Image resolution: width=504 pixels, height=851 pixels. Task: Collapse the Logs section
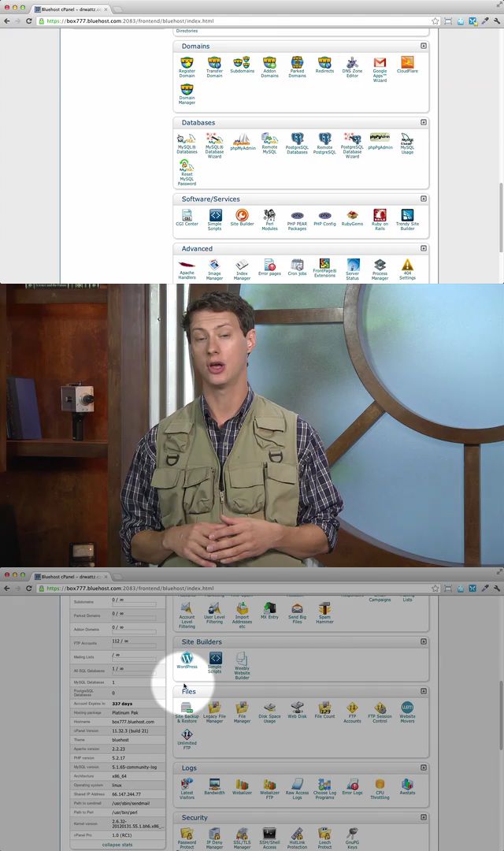tap(424, 767)
